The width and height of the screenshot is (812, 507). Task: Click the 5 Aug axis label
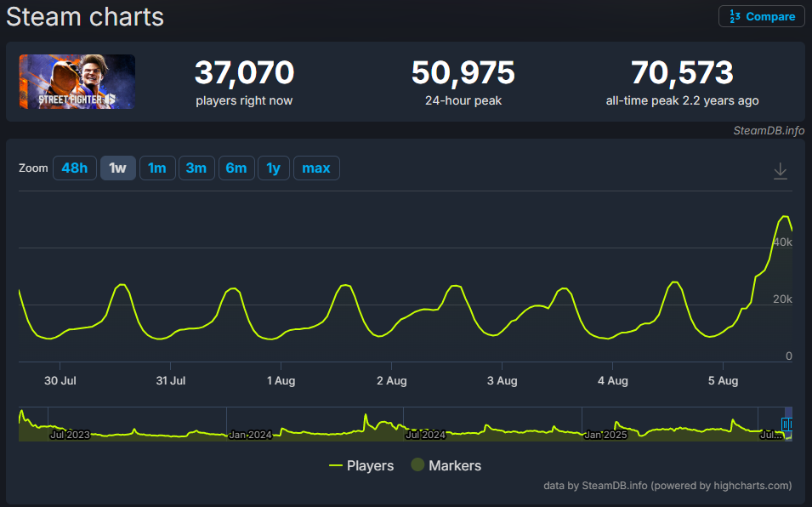point(723,380)
